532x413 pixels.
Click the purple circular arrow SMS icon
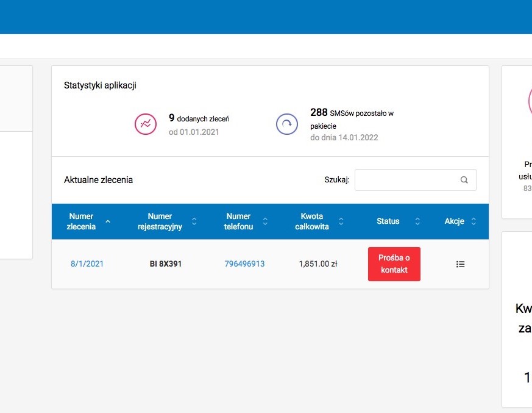(287, 124)
